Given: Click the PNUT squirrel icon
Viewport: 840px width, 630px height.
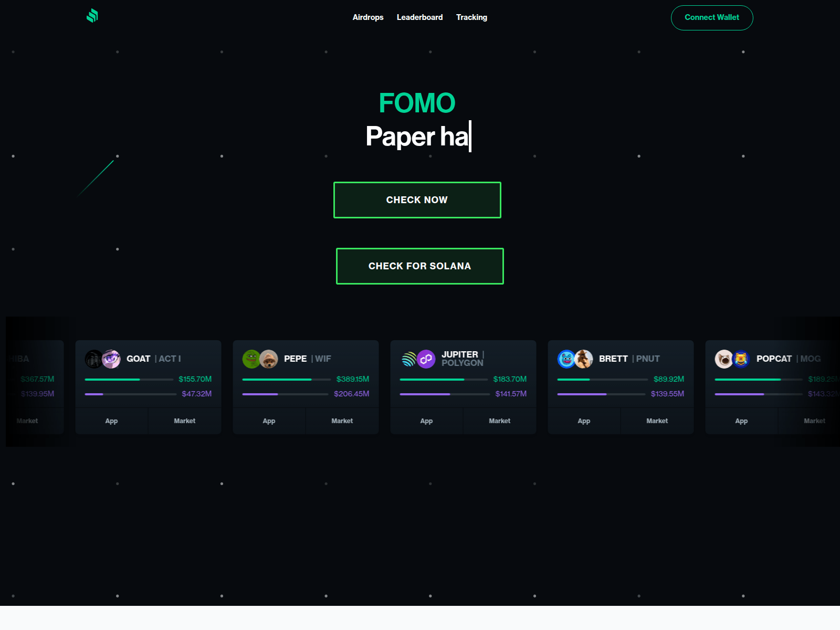Looking at the screenshot, I should click(583, 359).
